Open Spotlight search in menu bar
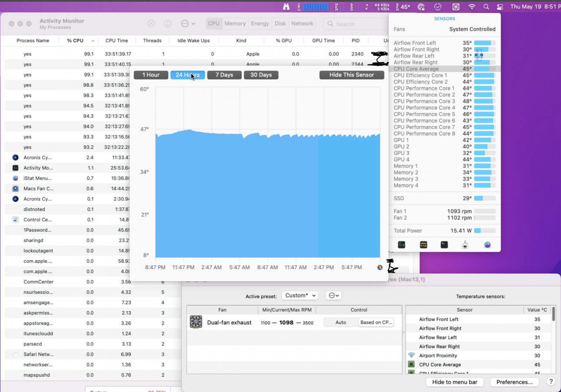The image size is (561, 392). pyautogui.click(x=486, y=7)
